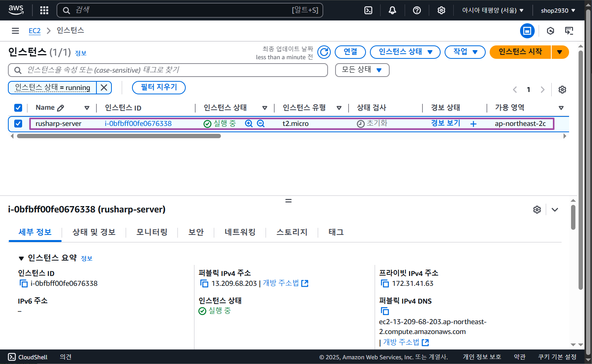Image resolution: width=592 pixels, height=364 pixels.
Task: Go to previous page arrow in pagination
Action: coord(515,90)
